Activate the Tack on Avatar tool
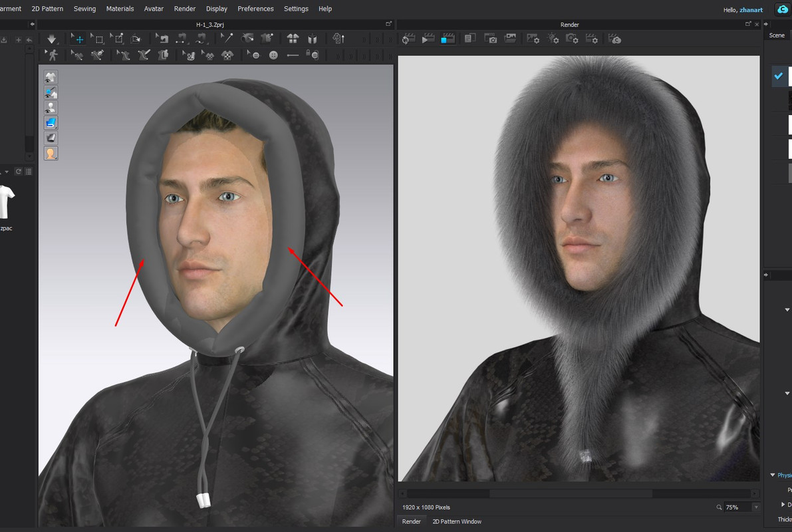This screenshot has width=792, height=532. [x=247, y=39]
